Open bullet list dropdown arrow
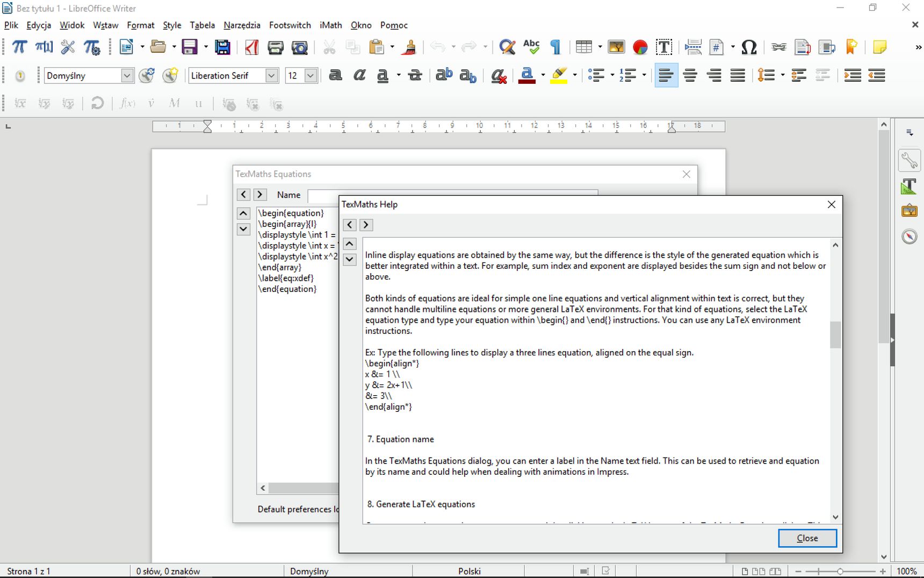The width and height of the screenshot is (924, 578). pos(612,75)
